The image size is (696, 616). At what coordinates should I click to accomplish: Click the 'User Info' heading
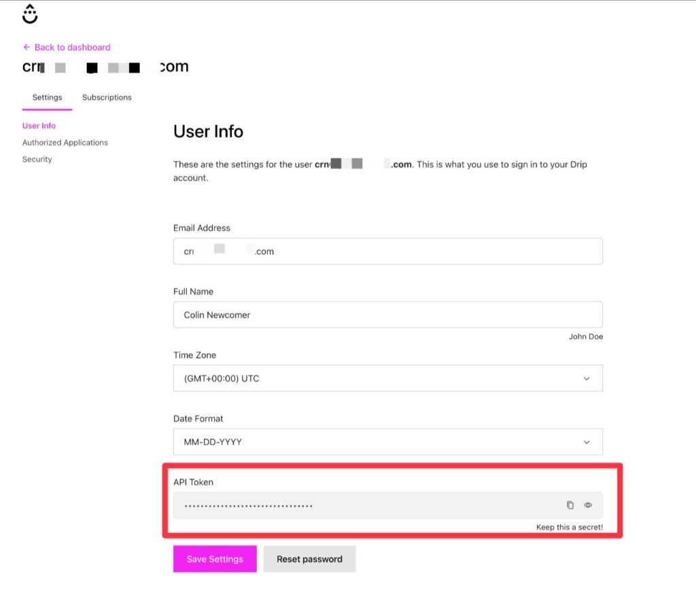pos(208,132)
